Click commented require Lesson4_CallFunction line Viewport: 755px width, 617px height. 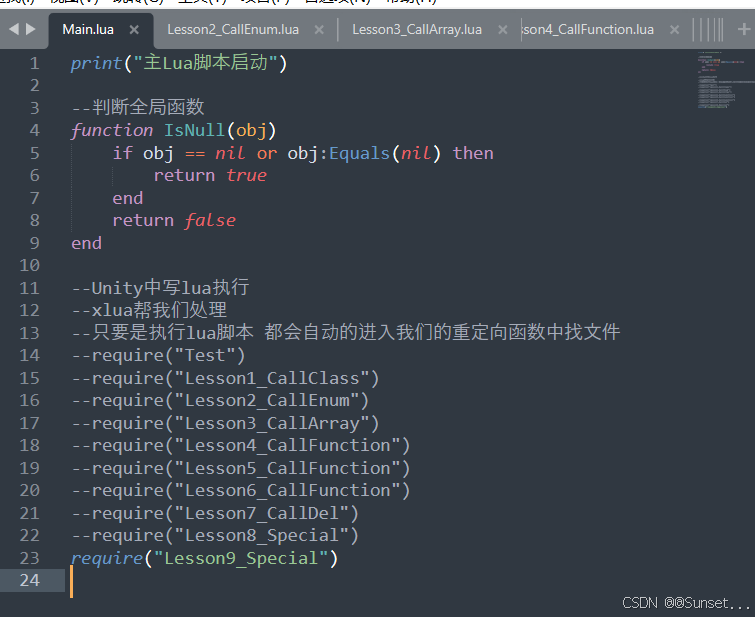point(241,446)
